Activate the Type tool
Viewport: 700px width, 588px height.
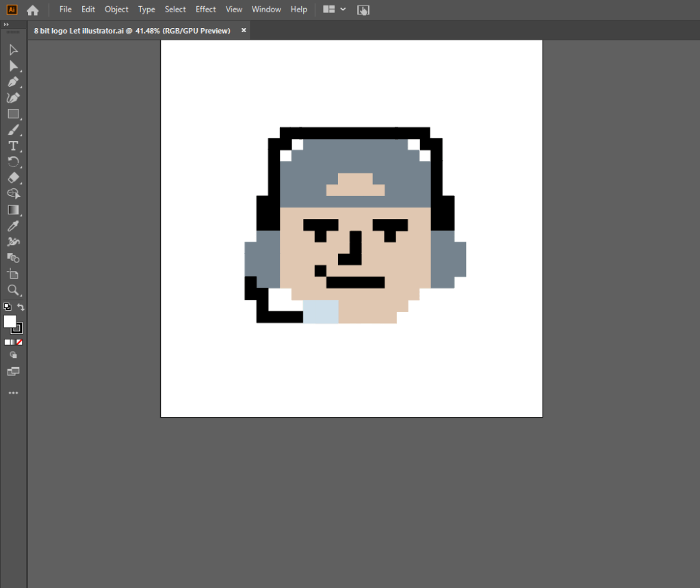point(13,146)
